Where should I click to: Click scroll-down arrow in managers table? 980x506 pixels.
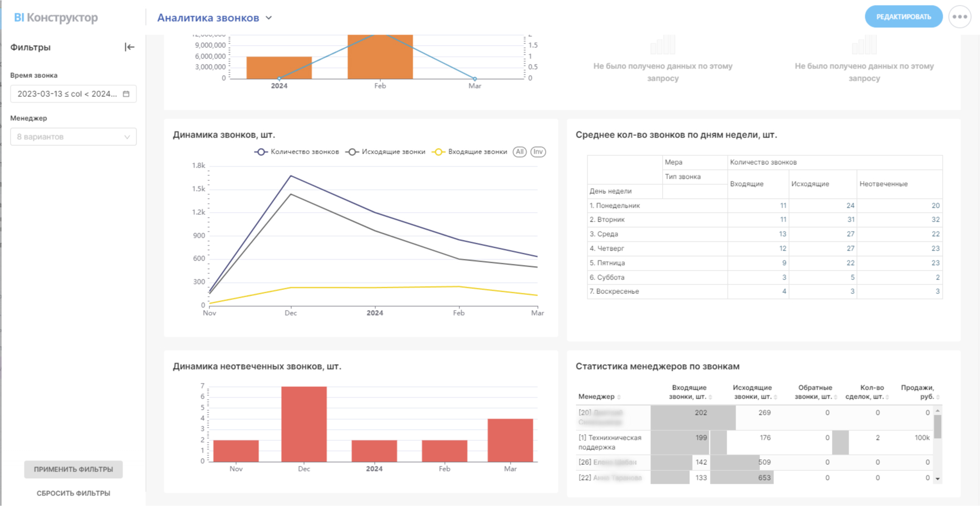tap(938, 479)
